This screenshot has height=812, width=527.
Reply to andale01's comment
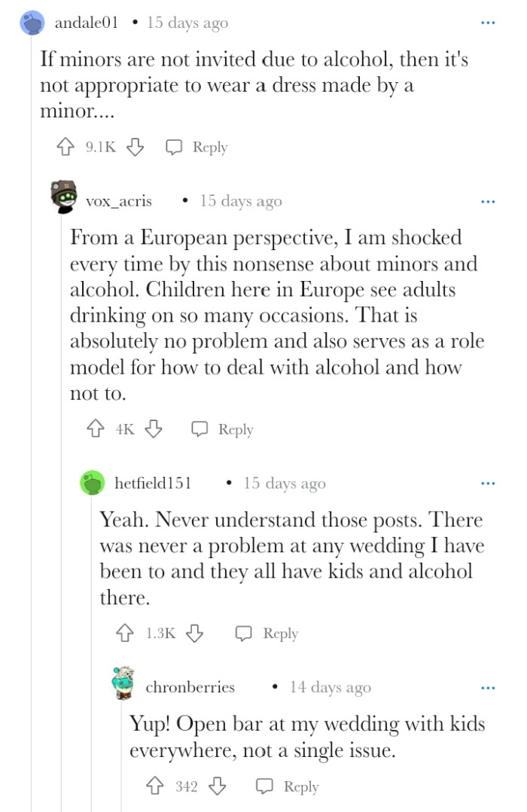[x=197, y=147]
